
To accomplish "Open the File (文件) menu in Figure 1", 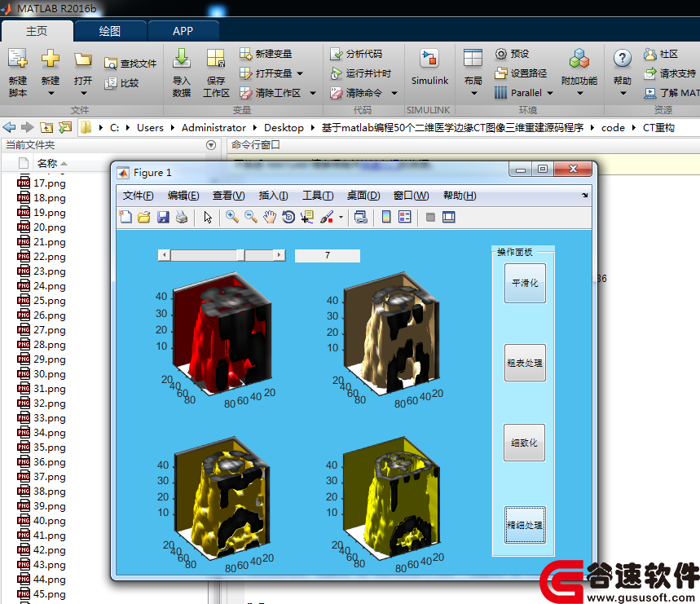I will [x=138, y=196].
